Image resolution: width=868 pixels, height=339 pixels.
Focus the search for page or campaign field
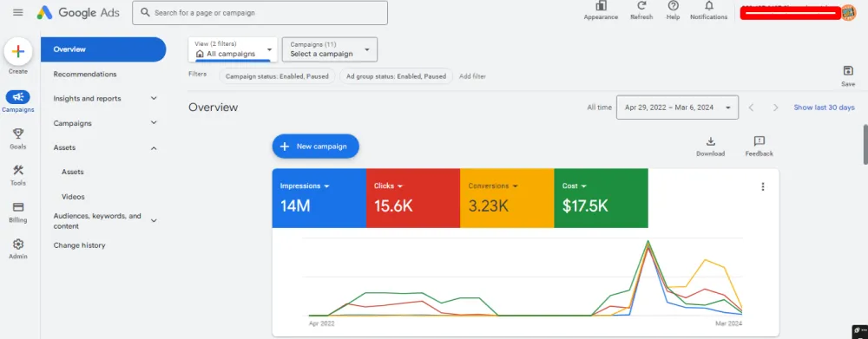click(260, 13)
